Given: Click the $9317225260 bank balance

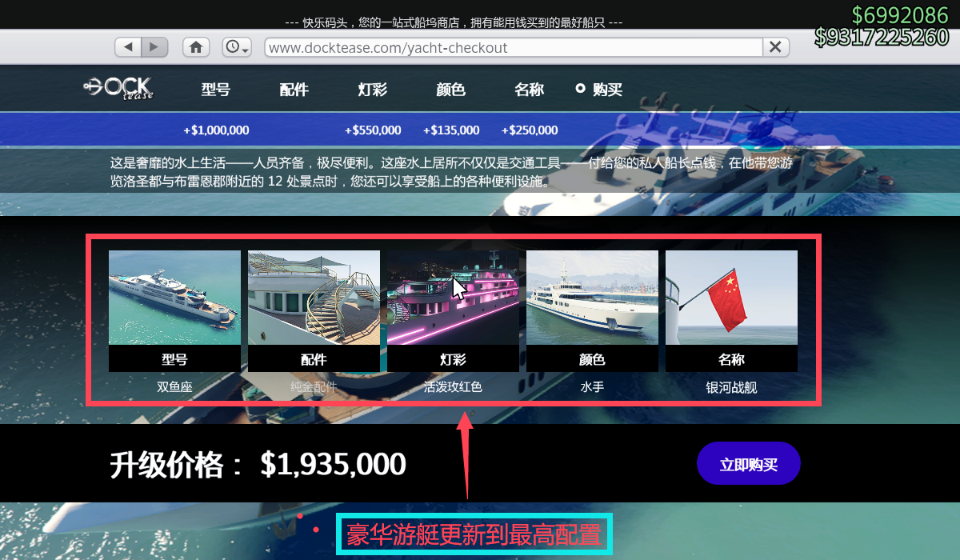Looking at the screenshot, I should [x=882, y=37].
